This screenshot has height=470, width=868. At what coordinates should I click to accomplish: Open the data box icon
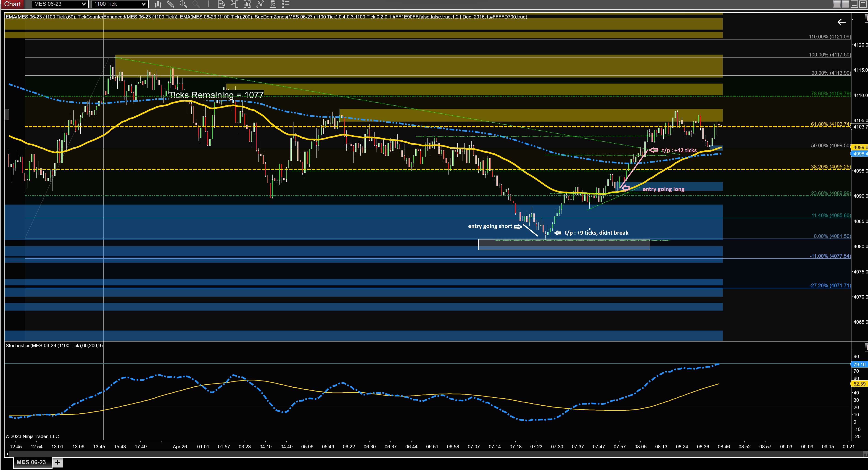pyautogui.click(x=221, y=4)
